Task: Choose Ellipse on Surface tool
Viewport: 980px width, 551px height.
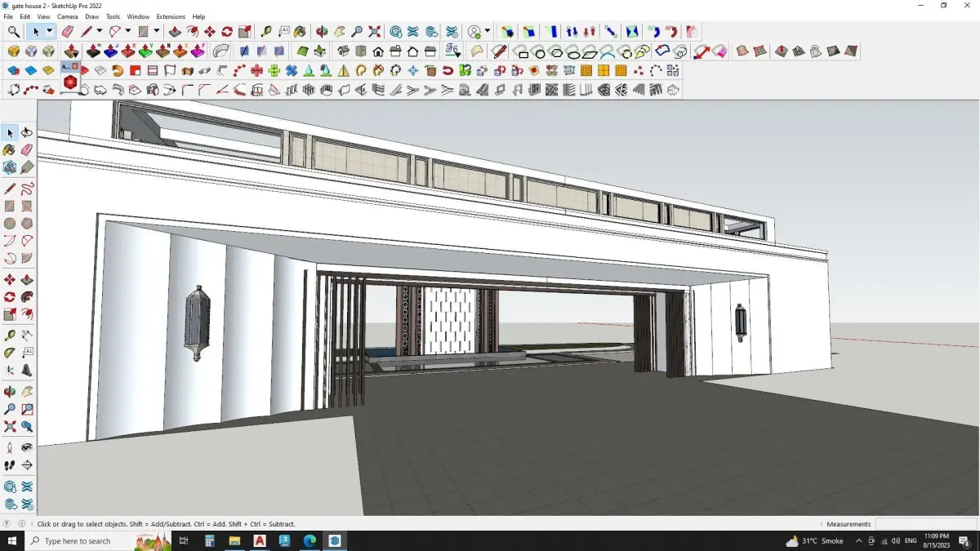Action: (x=574, y=51)
